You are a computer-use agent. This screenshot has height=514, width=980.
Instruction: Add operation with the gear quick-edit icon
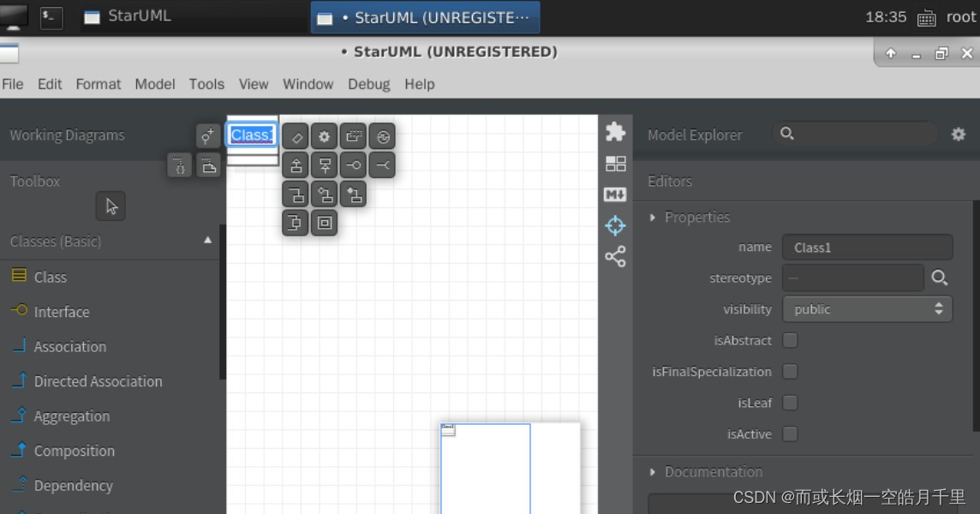point(325,136)
